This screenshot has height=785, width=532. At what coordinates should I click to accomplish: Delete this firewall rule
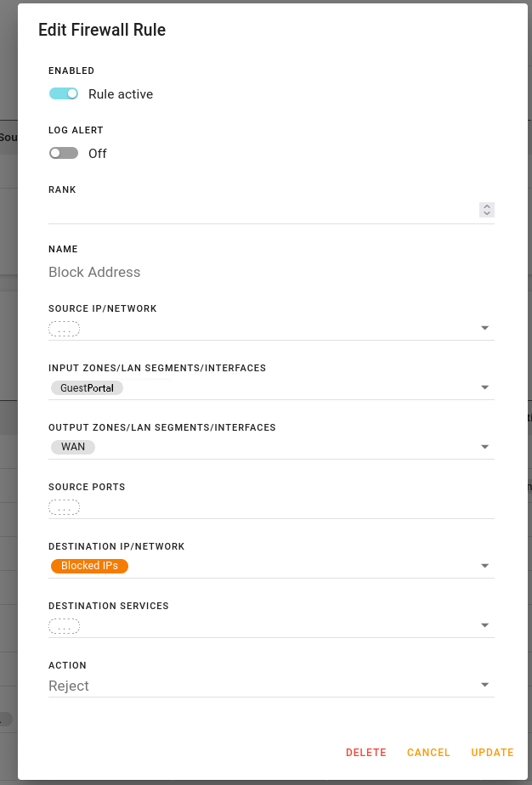366,753
